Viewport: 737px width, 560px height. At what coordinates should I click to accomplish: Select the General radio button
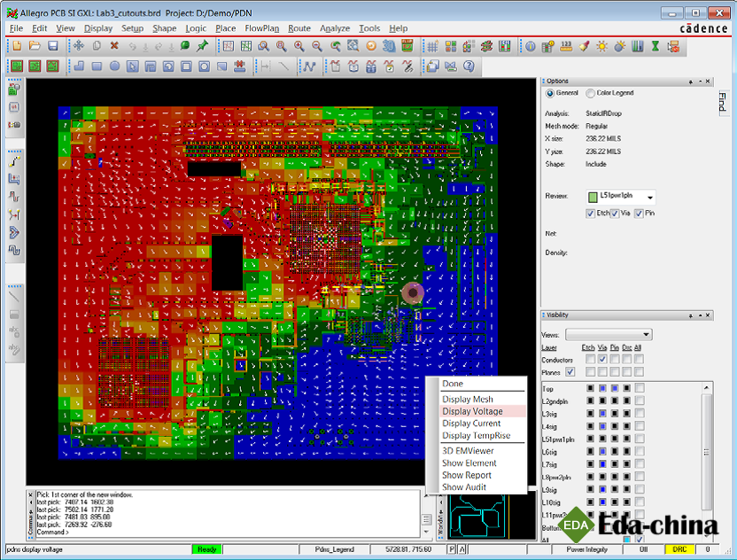pos(549,93)
